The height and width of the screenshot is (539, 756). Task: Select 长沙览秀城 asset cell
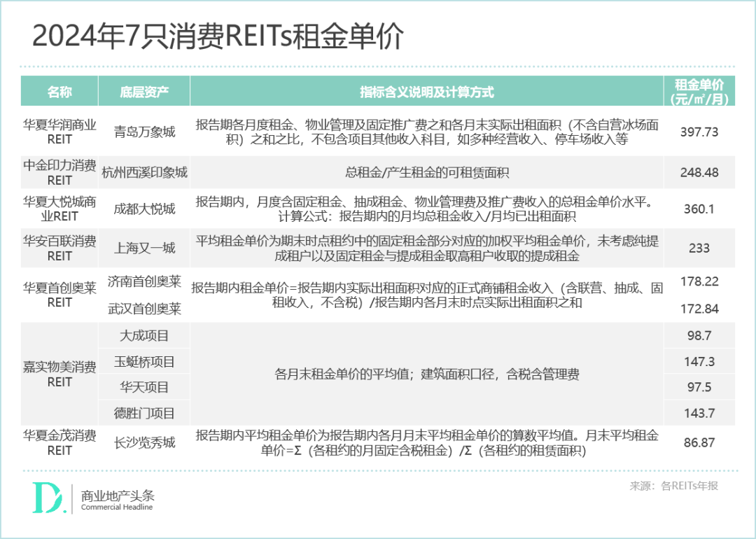[x=146, y=442]
